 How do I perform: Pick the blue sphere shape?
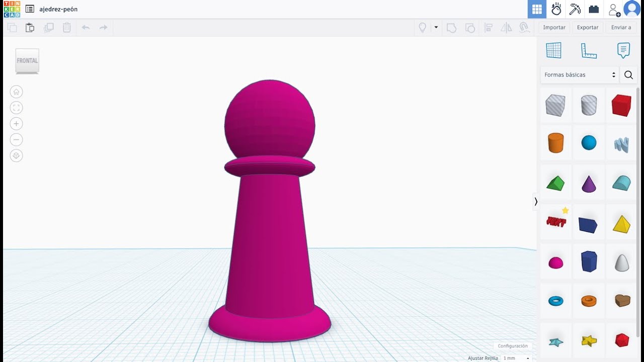589,143
